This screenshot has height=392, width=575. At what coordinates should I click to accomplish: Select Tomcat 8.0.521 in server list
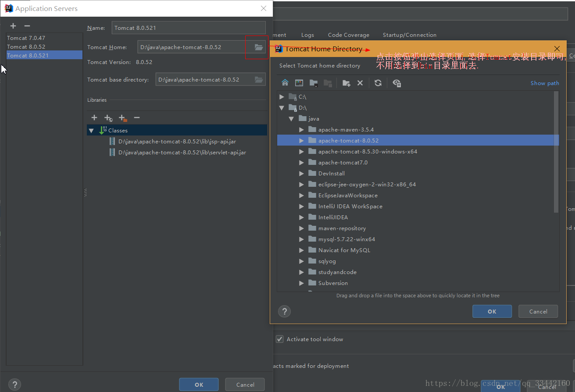[44, 55]
